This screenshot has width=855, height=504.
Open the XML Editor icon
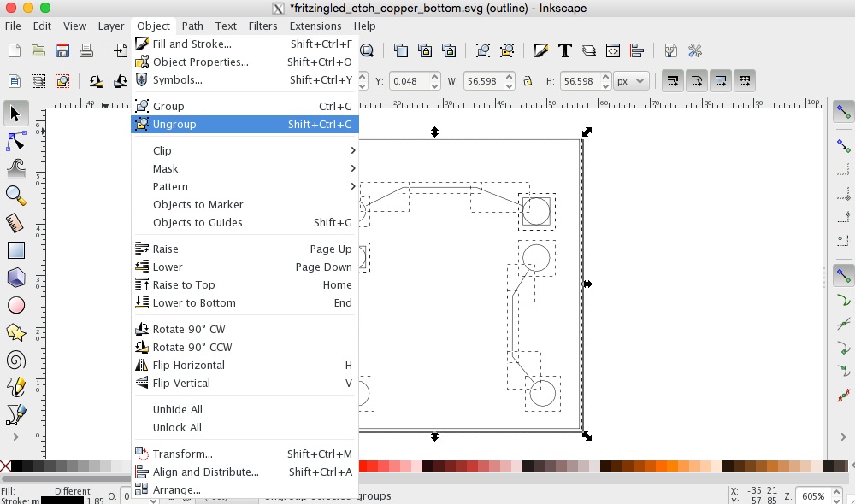click(613, 51)
